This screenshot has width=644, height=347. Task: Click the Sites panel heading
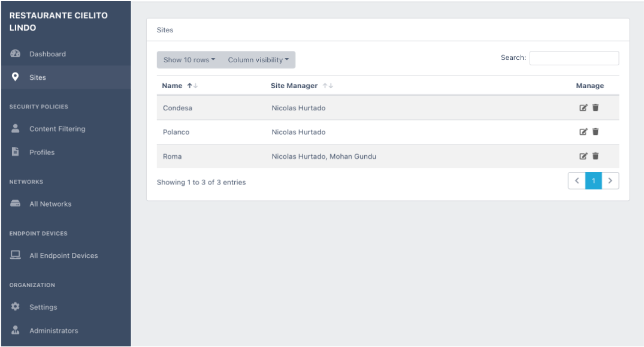pyautogui.click(x=165, y=30)
